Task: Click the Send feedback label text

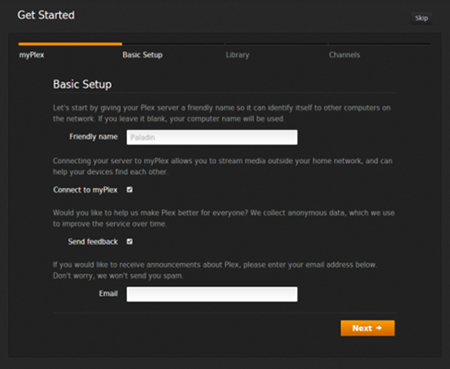Action: [93, 241]
